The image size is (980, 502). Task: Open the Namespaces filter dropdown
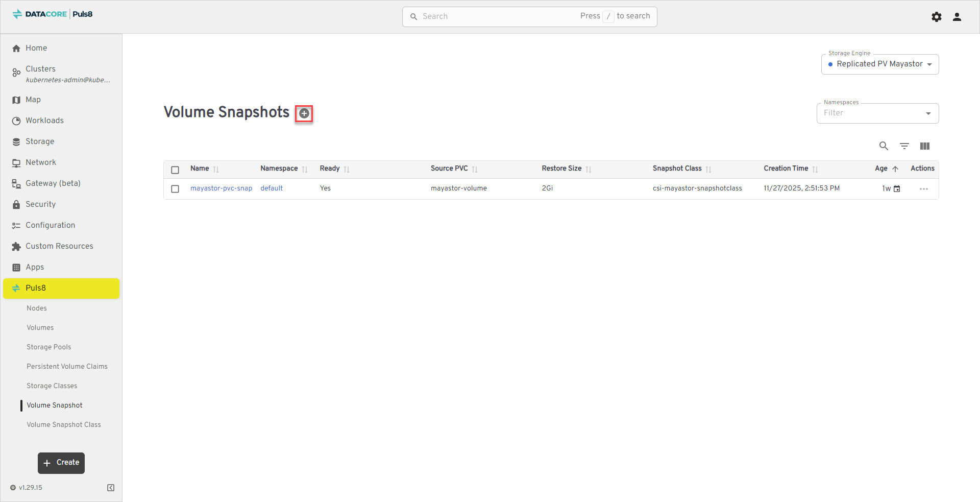click(877, 113)
